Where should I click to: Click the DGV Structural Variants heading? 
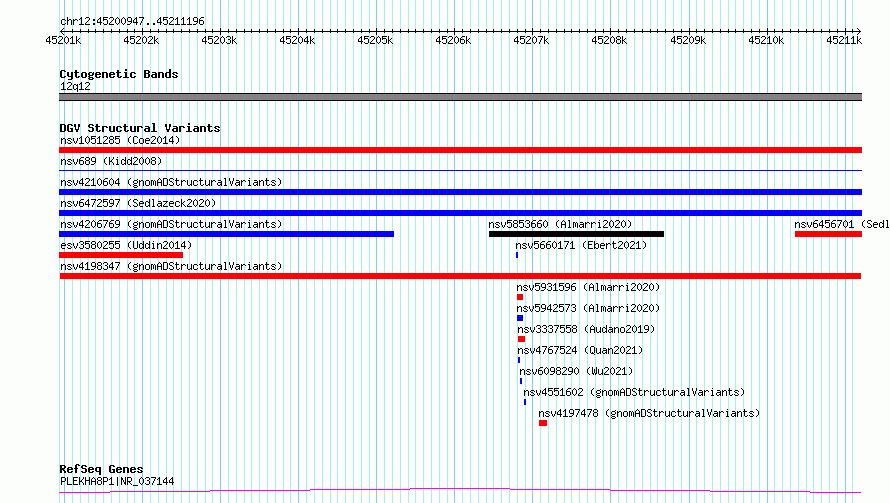coord(140,128)
